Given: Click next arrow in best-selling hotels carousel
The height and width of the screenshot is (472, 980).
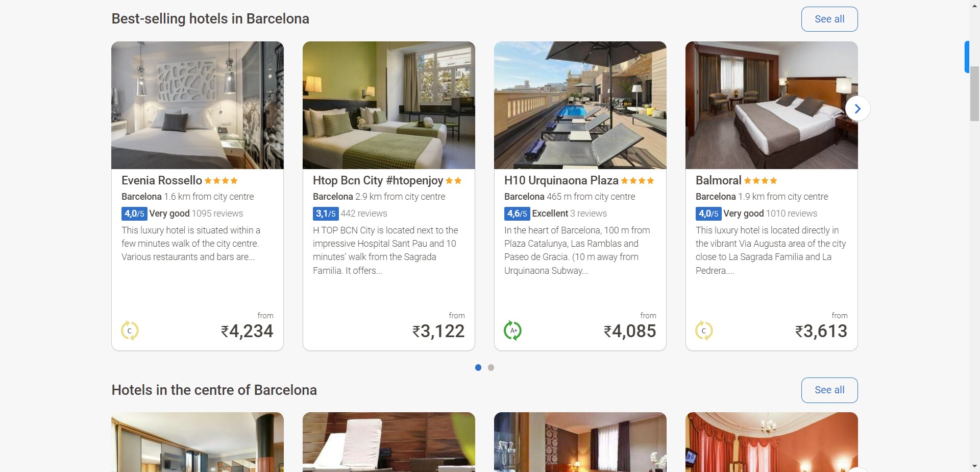Looking at the screenshot, I should [x=857, y=108].
